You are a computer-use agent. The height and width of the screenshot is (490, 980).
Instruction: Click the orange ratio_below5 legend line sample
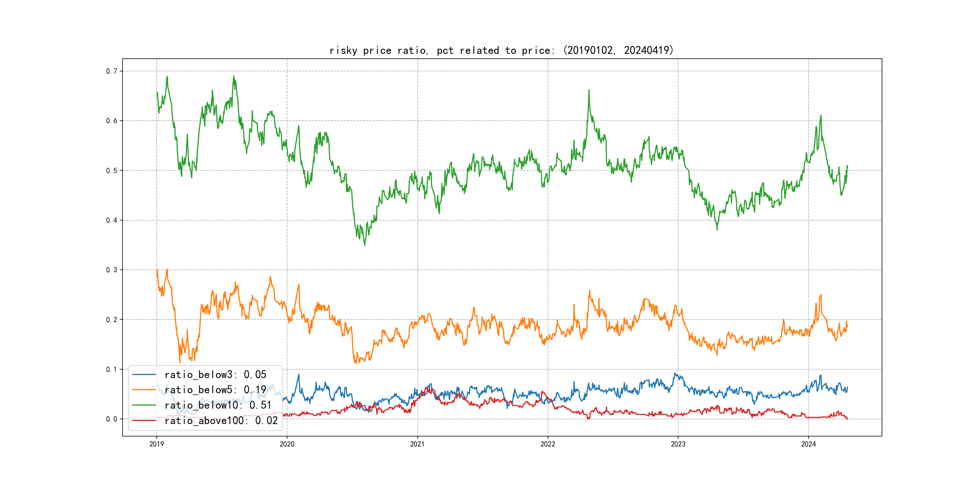pos(144,390)
